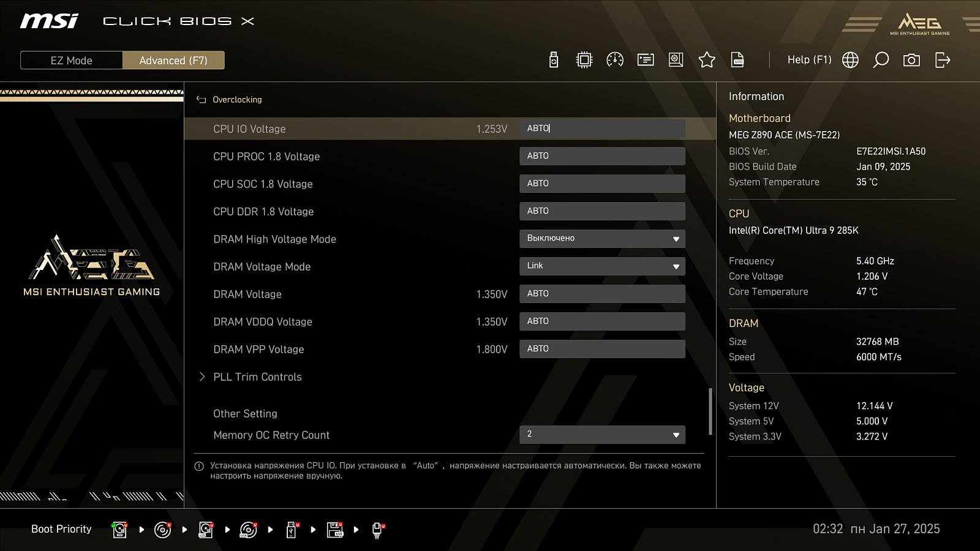This screenshot has height=551, width=980.
Task: Open Help (F1)
Action: coord(809,60)
